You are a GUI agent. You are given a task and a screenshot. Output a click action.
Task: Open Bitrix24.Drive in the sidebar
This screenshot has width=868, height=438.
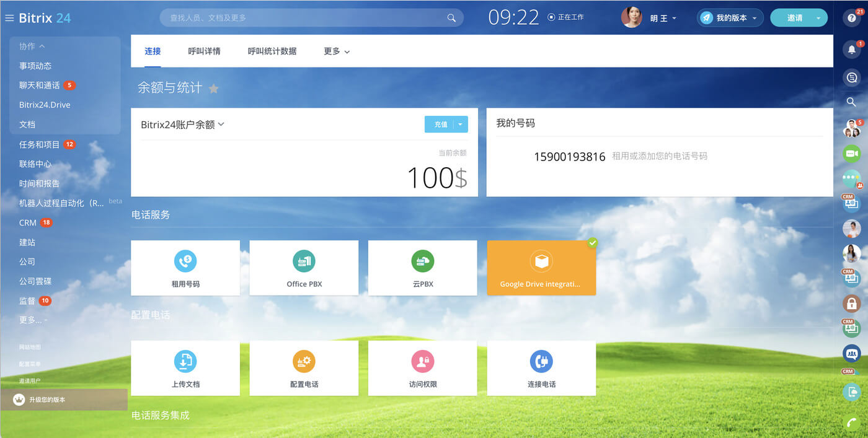pyautogui.click(x=45, y=105)
